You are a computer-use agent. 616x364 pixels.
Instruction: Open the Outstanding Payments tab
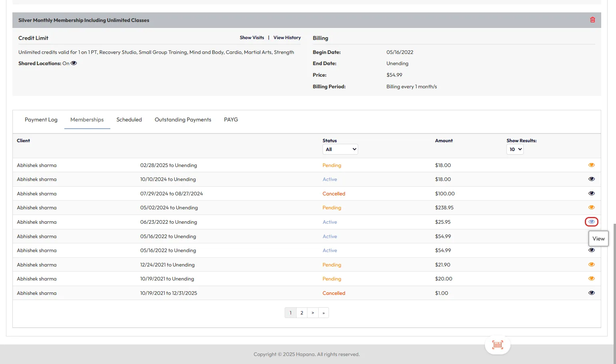[183, 119]
